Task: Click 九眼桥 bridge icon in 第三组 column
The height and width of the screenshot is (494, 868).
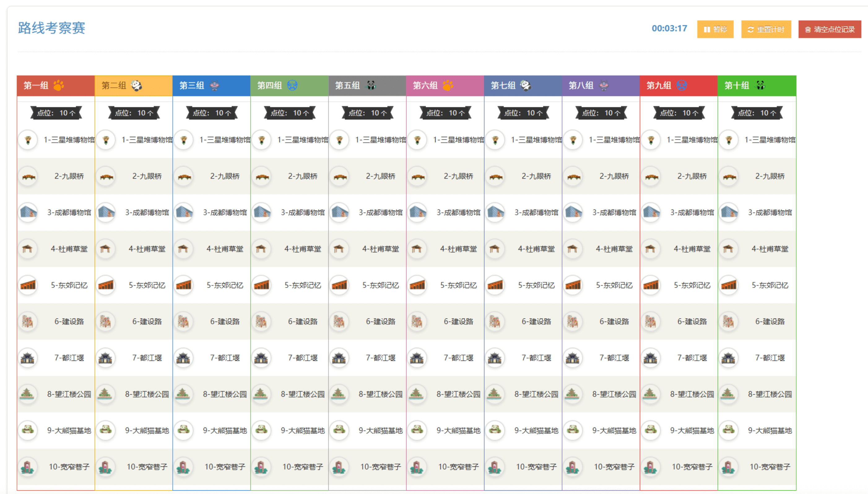Action: [x=184, y=176]
